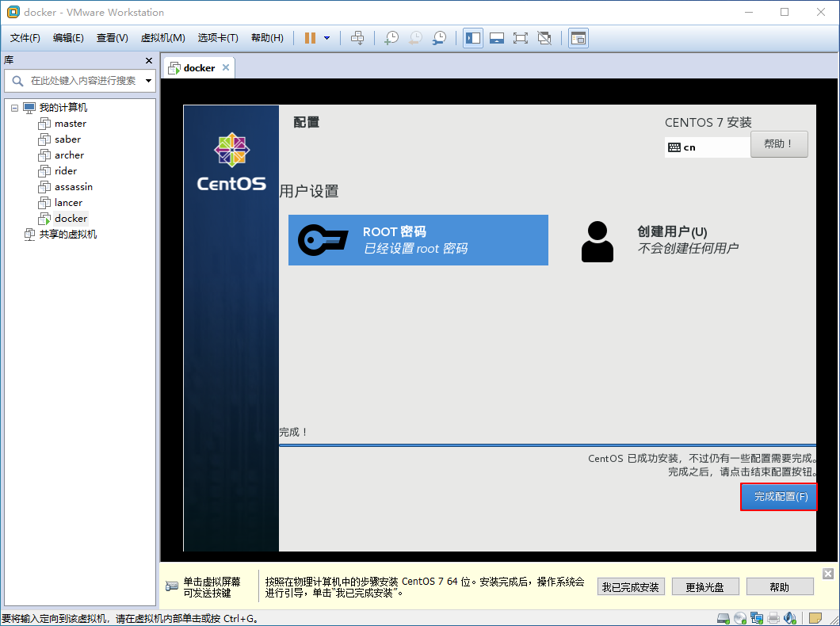The image size is (840, 626).
Task: Click the 完成配置 button
Action: point(778,497)
